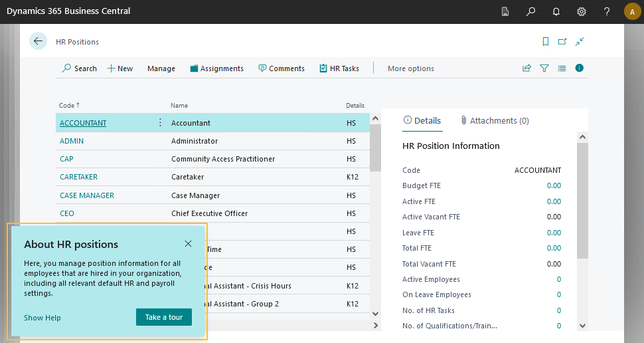The width and height of the screenshot is (644, 343).
Task: Expand More options in action bar
Action: [410, 68]
